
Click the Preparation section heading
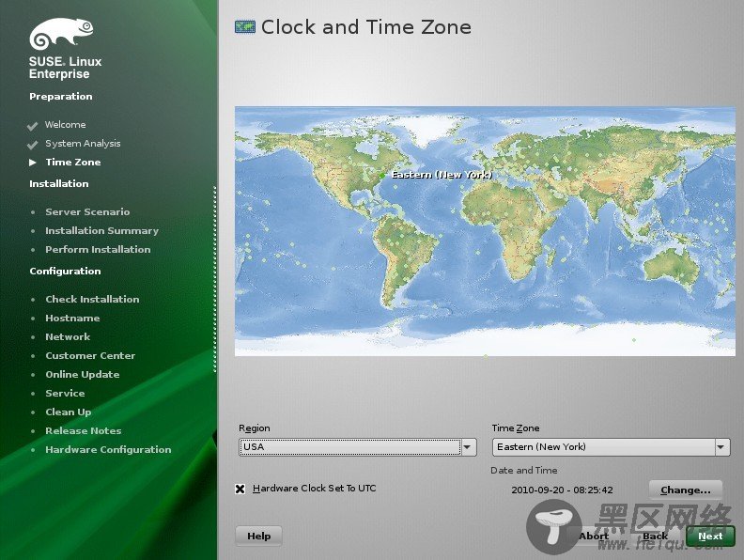(x=61, y=97)
